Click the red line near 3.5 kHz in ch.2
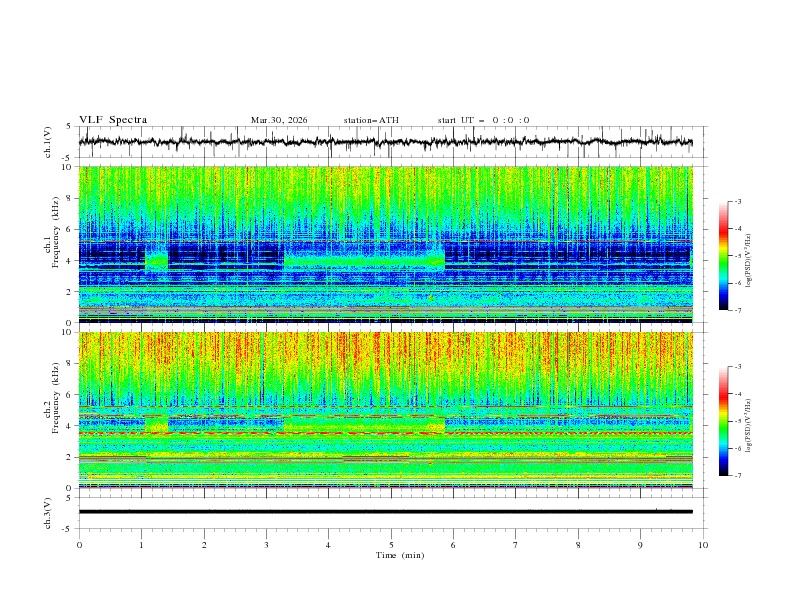The height and width of the screenshot is (612, 792). click(385, 433)
